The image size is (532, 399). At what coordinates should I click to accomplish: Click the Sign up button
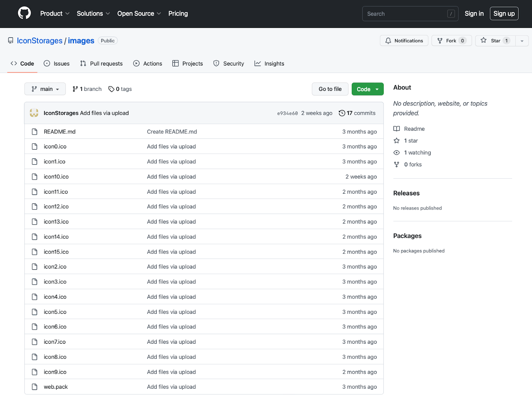[x=504, y=14]
